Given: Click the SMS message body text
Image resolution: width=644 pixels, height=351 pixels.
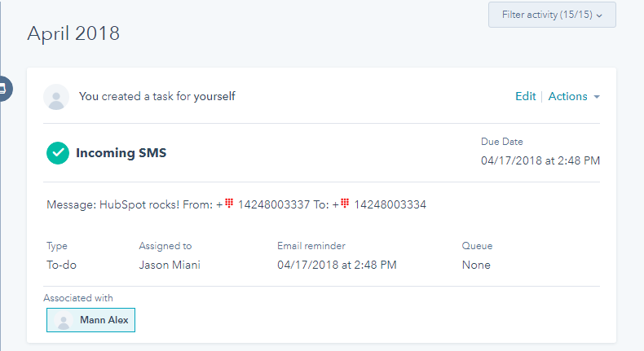Looking at the screenshot, I should (x=236, y=204).
